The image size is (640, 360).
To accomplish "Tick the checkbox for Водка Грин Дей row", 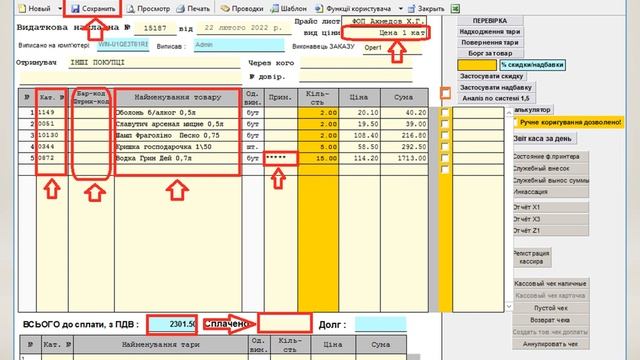I will point(445,158).
